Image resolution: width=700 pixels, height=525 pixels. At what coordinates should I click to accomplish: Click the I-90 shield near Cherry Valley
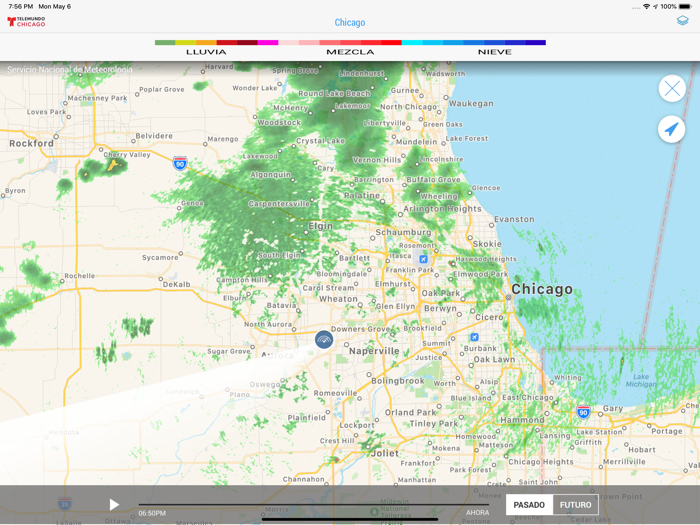pos(180,163)
